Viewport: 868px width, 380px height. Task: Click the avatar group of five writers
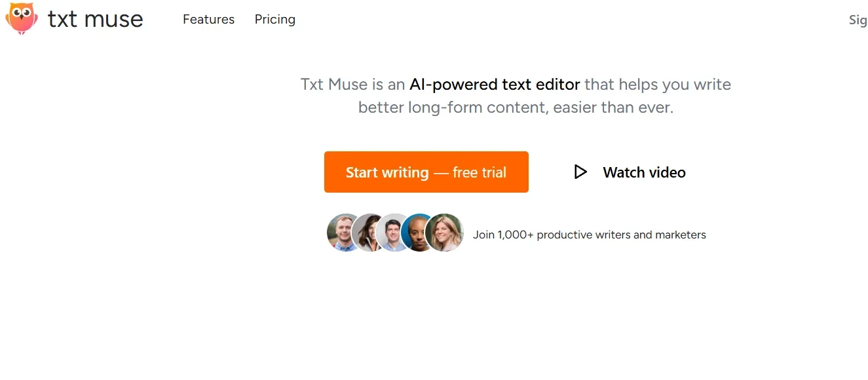click(x=394, y=233)
